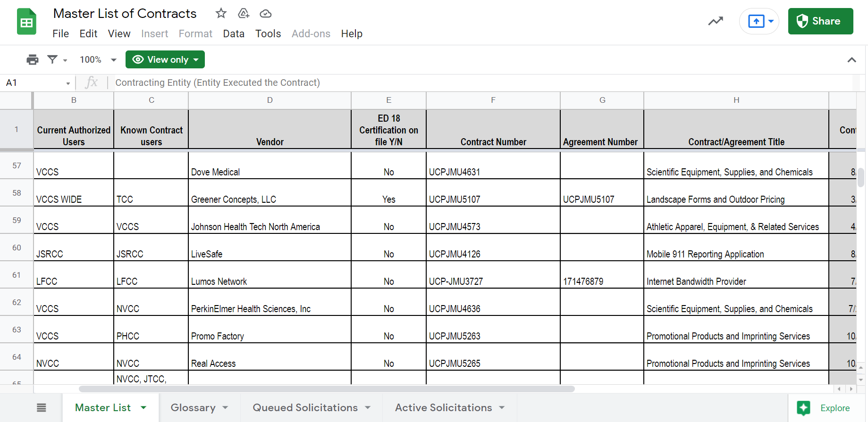
Task: Switch to the Glossary sheet tab
Action: 193,407
